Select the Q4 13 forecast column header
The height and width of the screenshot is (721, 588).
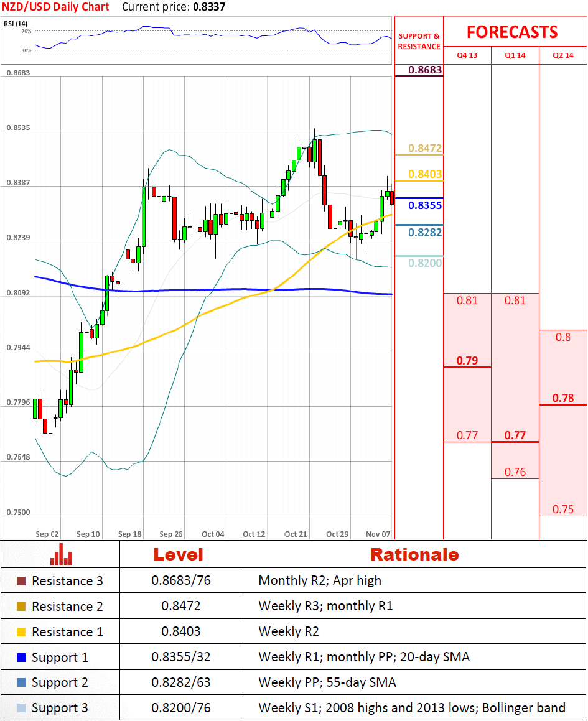point(467,55)
